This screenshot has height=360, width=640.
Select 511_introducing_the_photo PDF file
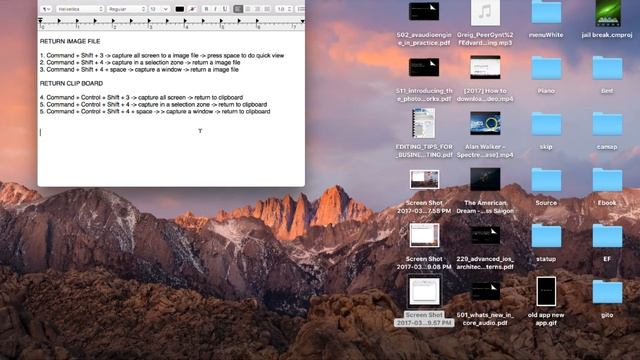tap(424, 80)
